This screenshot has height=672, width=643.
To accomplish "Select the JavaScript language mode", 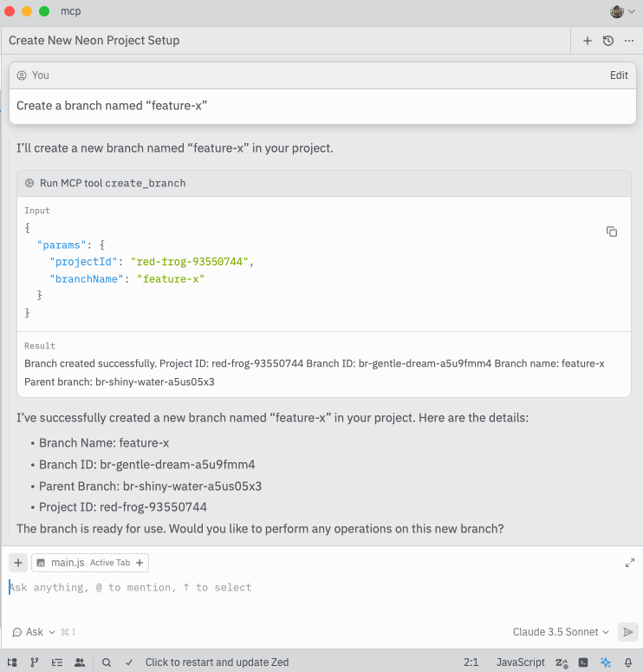I will [x=520, y=662].
